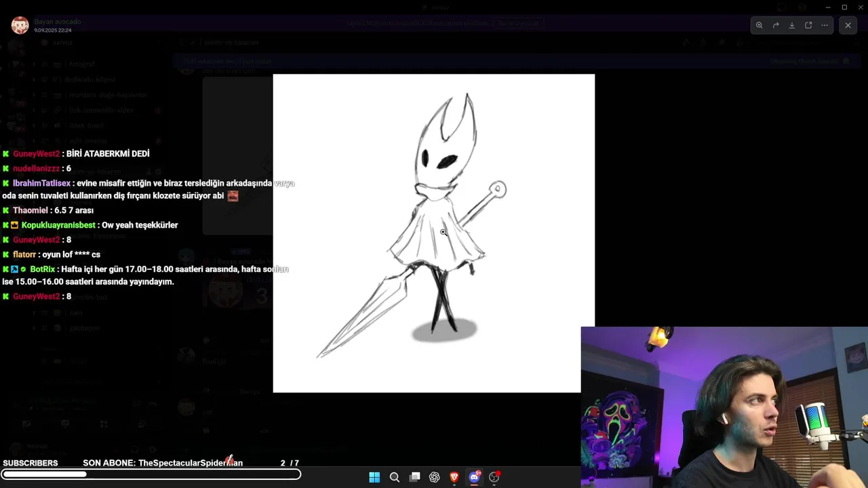Click the streamer webcam overlay
The height and width of the screenshot is (488, 868).
pos(724,407)
